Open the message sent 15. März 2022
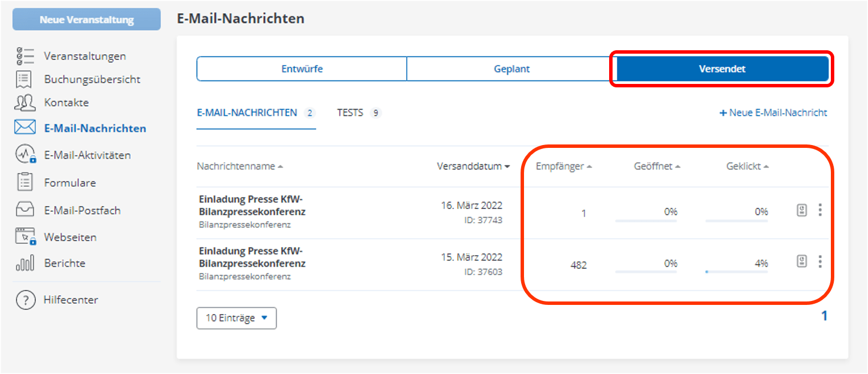 pyautogui.click(x=252, y=257)
